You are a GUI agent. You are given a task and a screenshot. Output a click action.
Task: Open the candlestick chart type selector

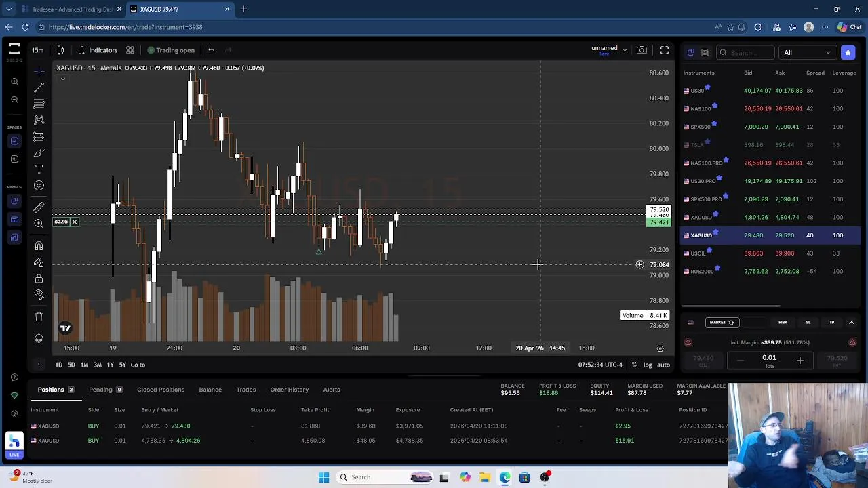coord(60,50)
